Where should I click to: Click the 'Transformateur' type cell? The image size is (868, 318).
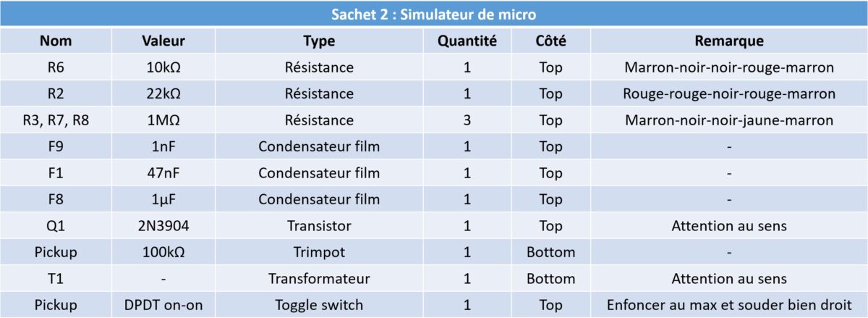[320, 279]
